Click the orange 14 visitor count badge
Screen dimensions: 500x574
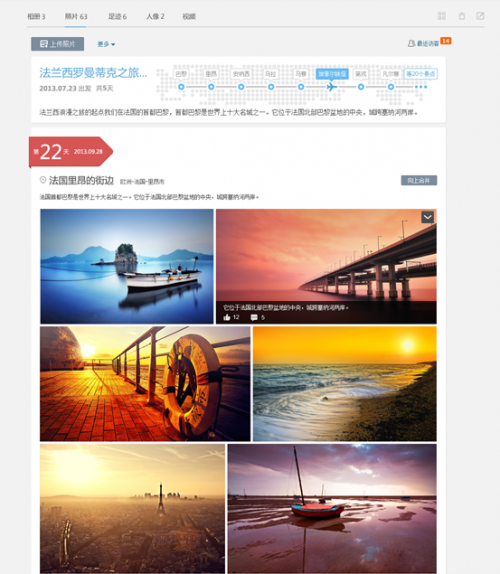click(x=445, y=41)
